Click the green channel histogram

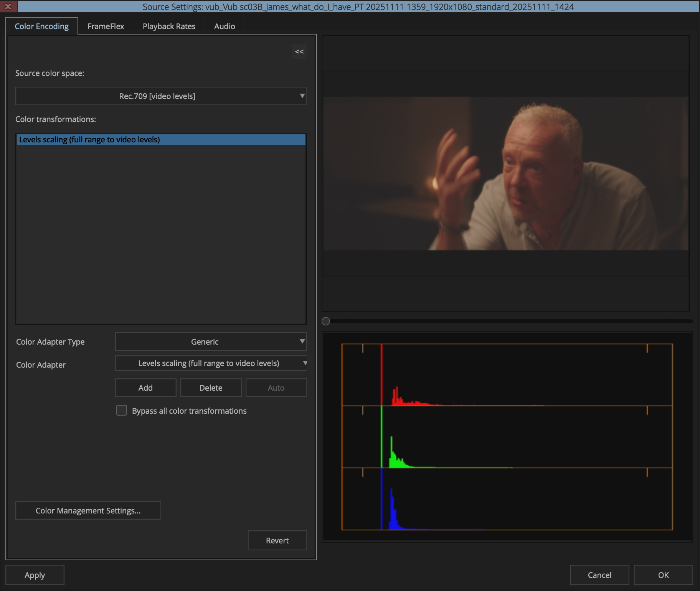click(507, 437)
